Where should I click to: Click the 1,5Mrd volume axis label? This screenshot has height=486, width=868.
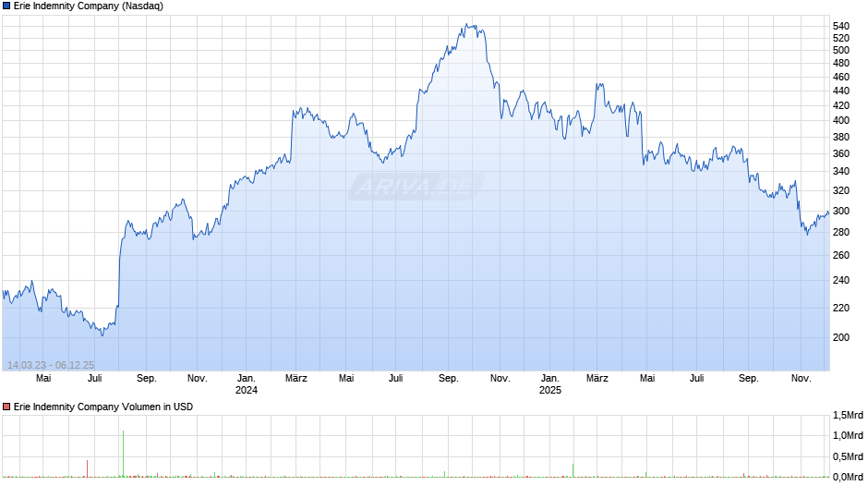848,415
